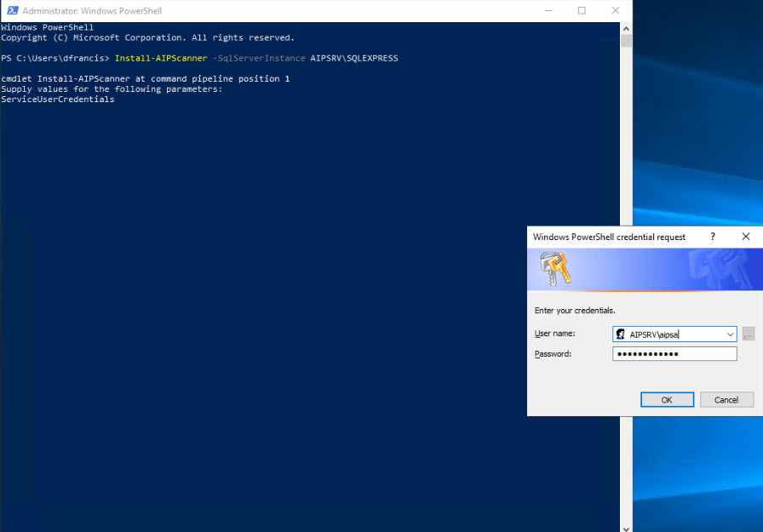
Task: Click the 'Windows PowerShell credential request' title
Action: click(x=609, y=237)
